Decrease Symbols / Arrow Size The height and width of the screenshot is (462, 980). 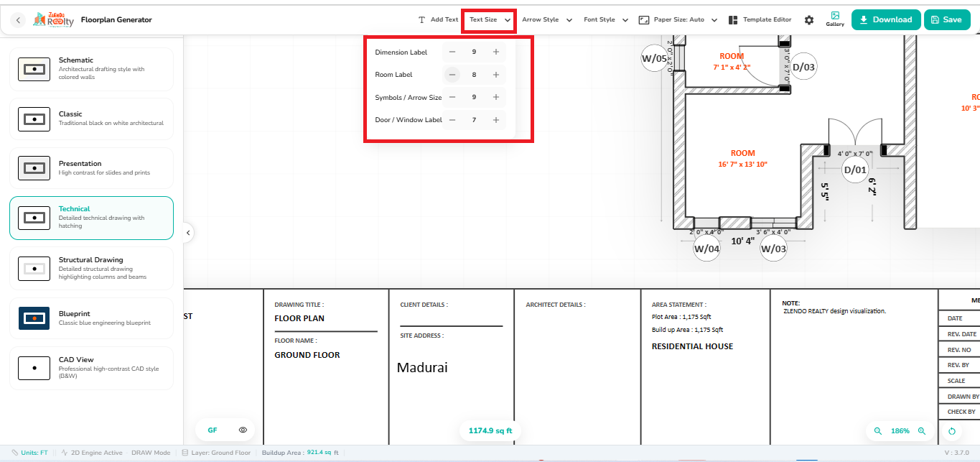point(452,97)
